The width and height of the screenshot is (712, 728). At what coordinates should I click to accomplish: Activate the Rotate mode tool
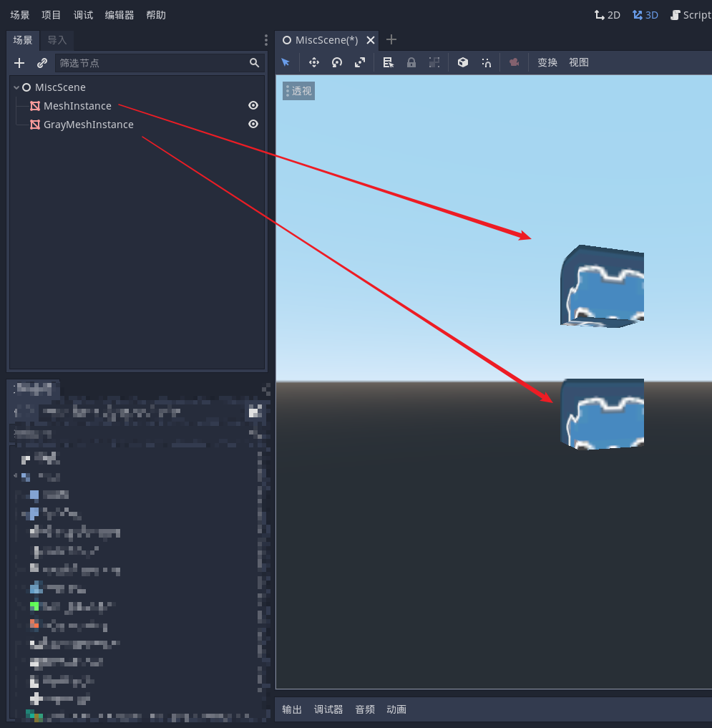coord(337,62)
